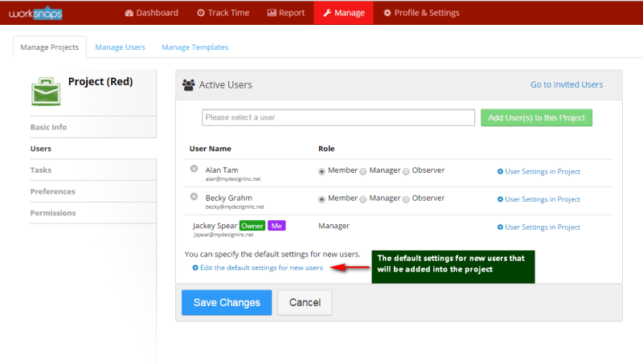The height and width of the screenshot is (364, 643).
Task: Click the Save Changes button
Action: 227,302
